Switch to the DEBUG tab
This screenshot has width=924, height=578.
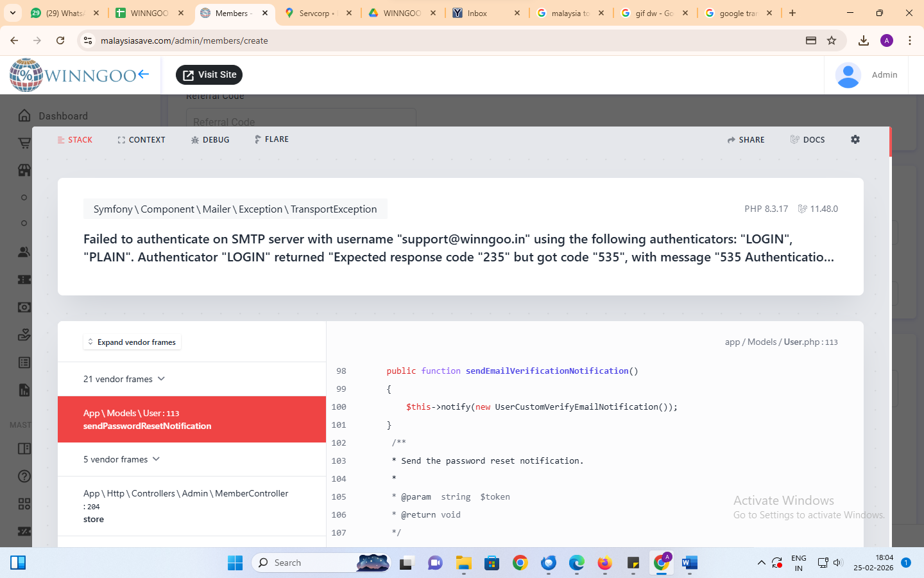pyautogui.click(x=210, y=139)
